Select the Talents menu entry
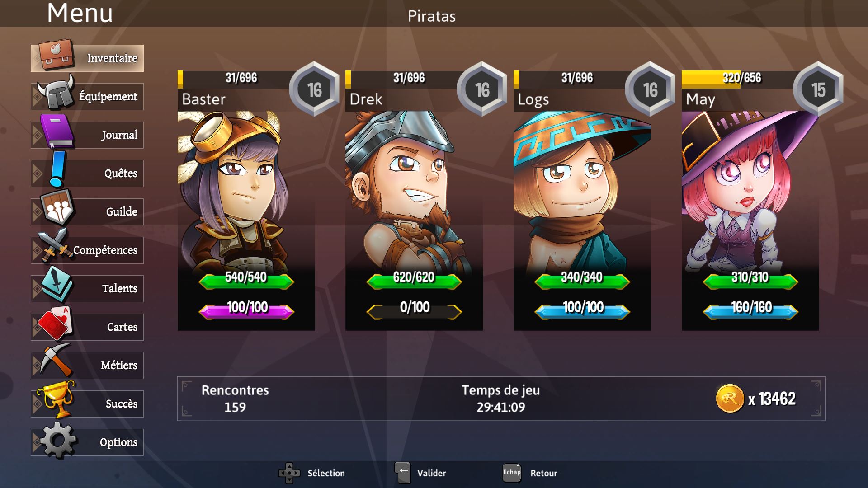868x488 pixels. 87,289
